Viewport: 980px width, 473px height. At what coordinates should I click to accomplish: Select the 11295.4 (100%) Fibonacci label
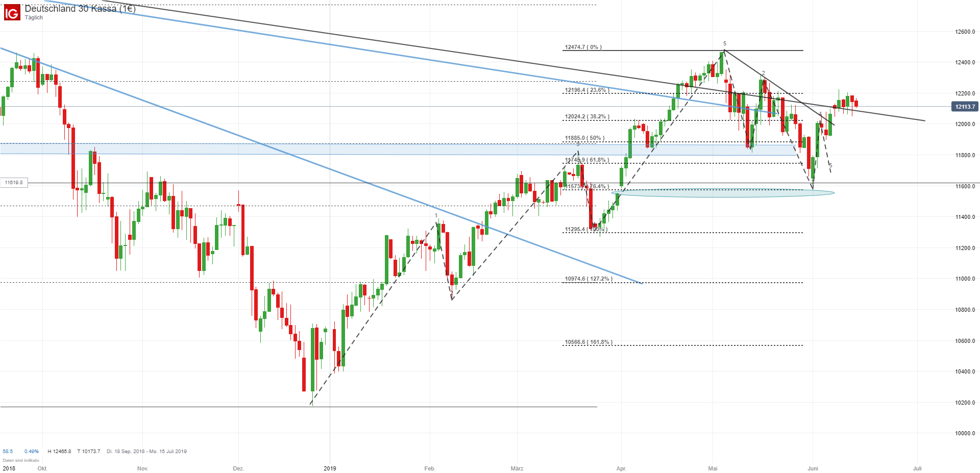[x=586, y=230]
